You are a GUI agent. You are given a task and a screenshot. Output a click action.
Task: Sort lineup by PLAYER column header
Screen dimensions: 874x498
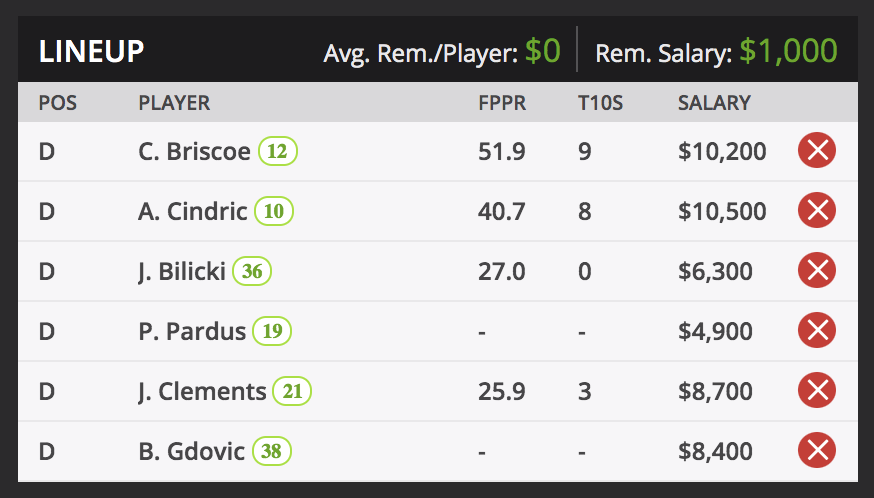[x=174, y=103]
